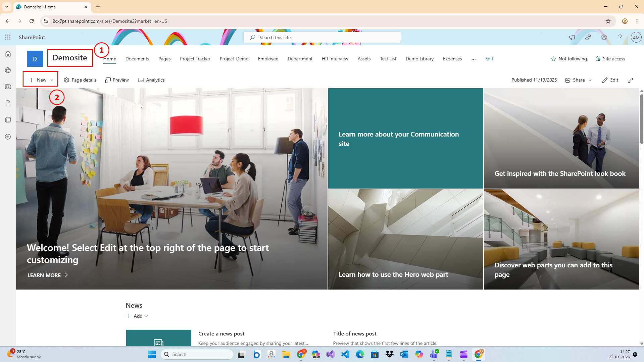This screenshot has width=644, height=362.
Task: Open Visual Studio Code from the taskbar
Action: point(345,354)
